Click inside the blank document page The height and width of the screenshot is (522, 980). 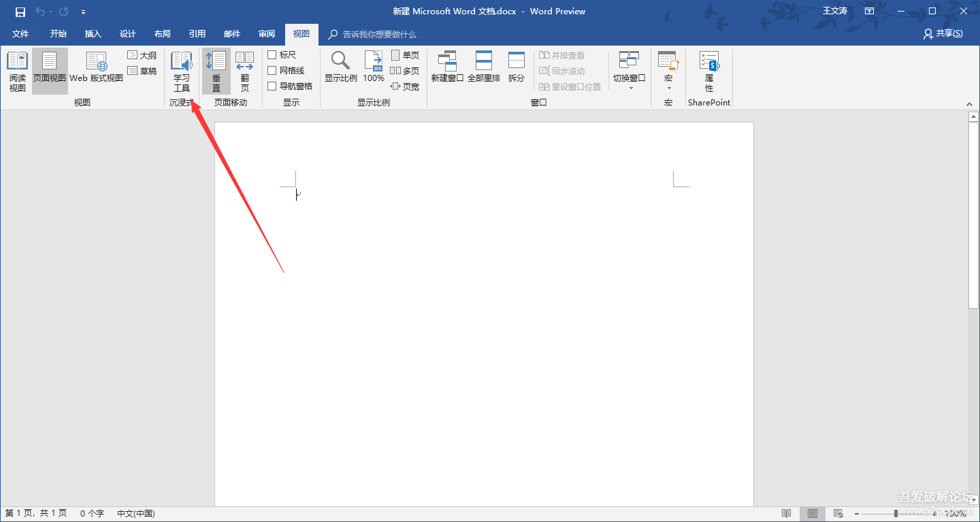pos(484,314)
